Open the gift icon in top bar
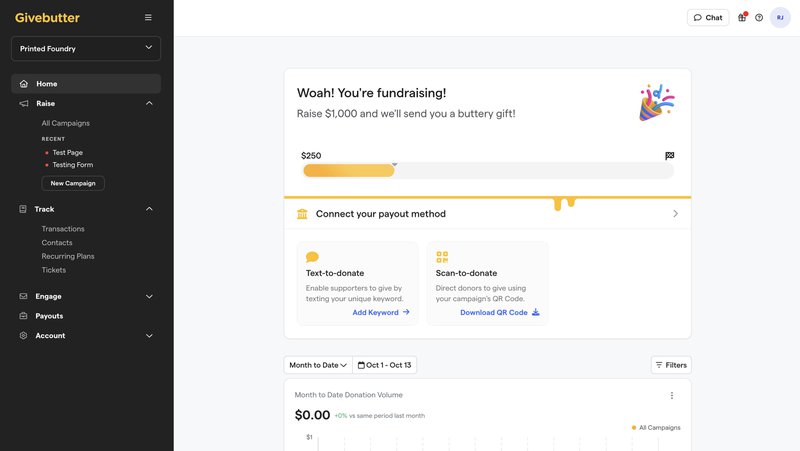The image size is (800, 451). pyautogui.click(x=742, y=17)
